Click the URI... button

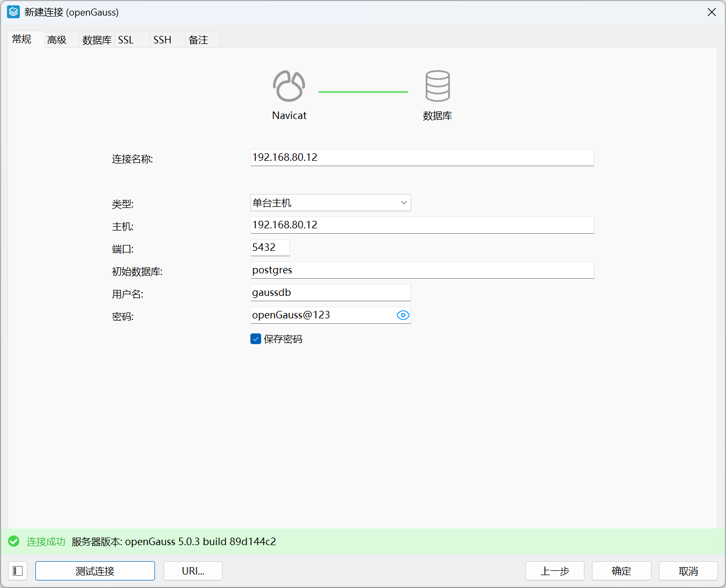click(193, 571)
